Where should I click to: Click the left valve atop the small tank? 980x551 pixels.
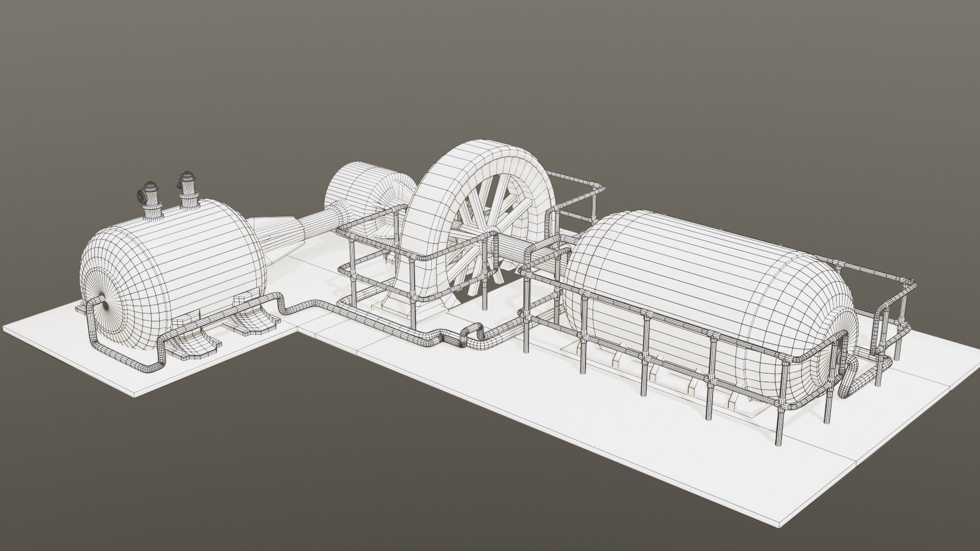click(x=151, y=200)
